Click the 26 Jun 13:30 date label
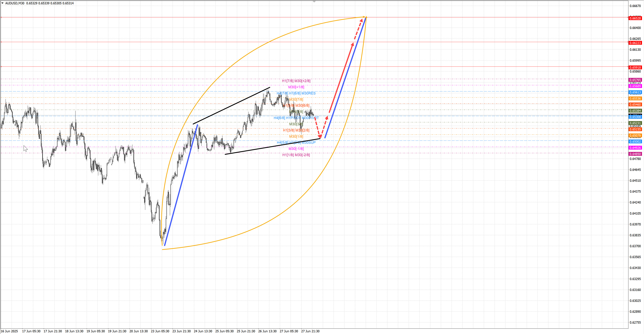Image resolution: width=644 pixels, height=334 pixels. click(267, 331)
